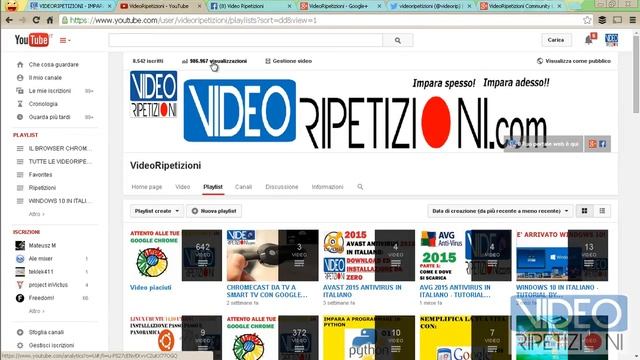640x360 pixels.
Task: Click the channel avatar logo
Action: [153, 94]
